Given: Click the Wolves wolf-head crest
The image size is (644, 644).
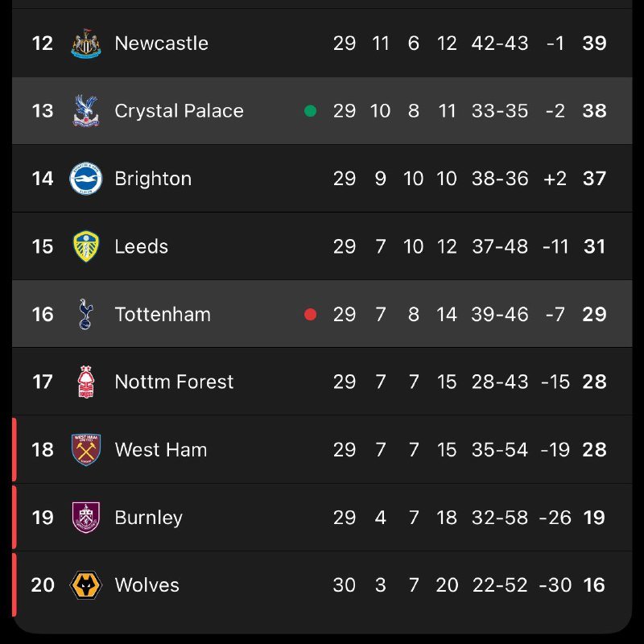Looking at the screenshot, I should pos(86,584).
